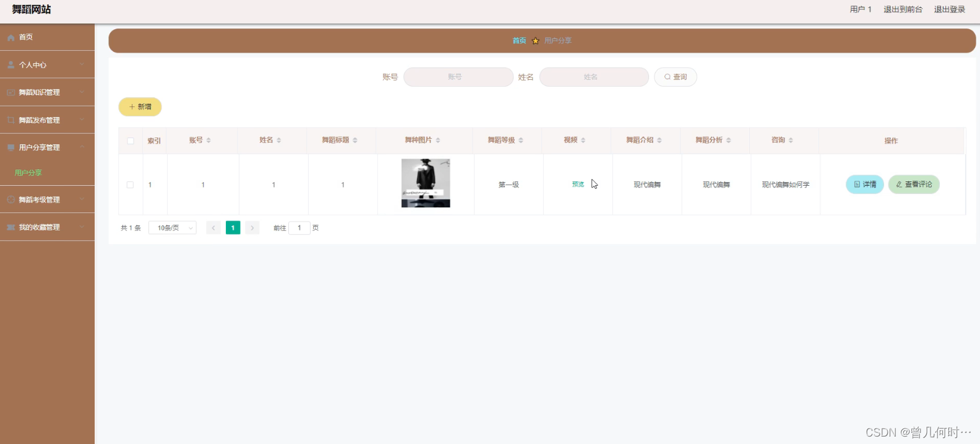Sort by 账号 column arrows
Image resolution: width=980 pixels, height=444 pixels.
pos(208,141)
